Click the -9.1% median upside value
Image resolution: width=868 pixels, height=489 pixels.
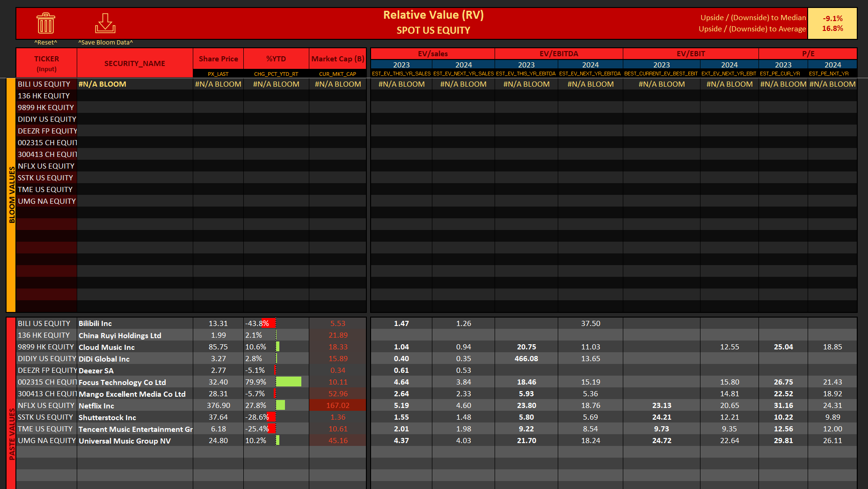click(832, 18)
